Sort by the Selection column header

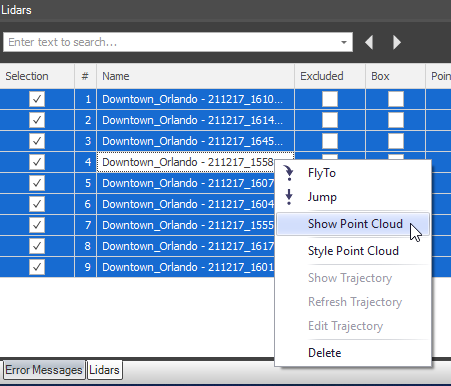tap(37, 76)
